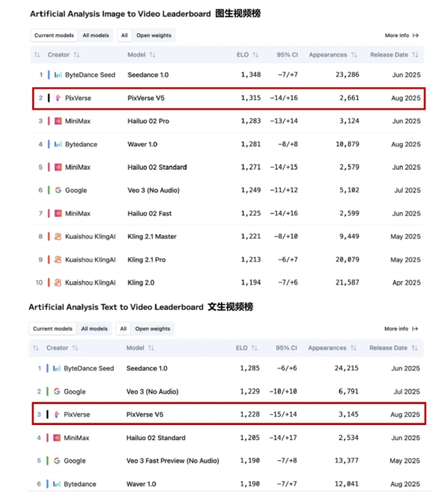Sort Image to Video table by ELO
Image resolution: width=448 pixels, height=496 pixels.
pyautogui.click(x=256, y=55)
